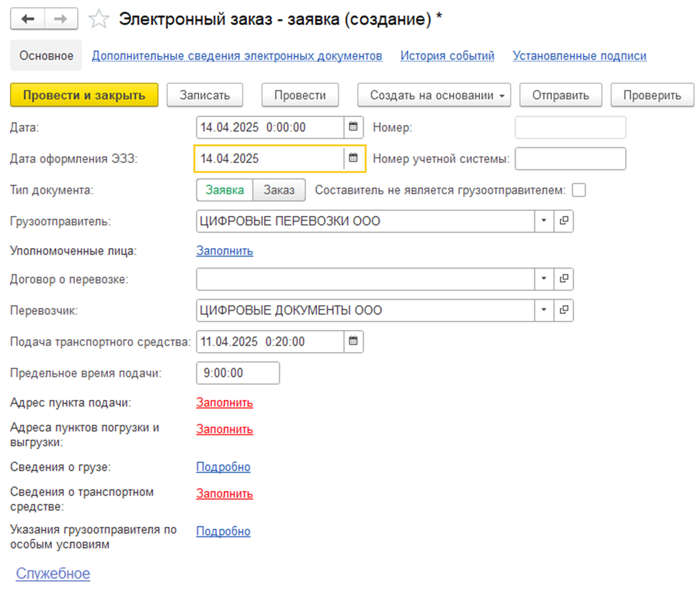Viewport: 700px width, 597px height.
Task: Add form to favorites with star icon
Action: tap(98, 19)
